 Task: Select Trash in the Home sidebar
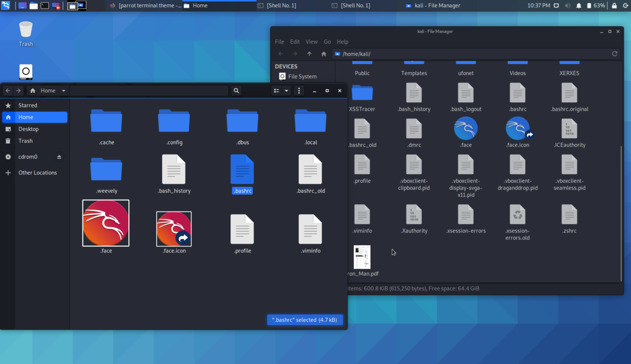(x=35, y=141)
